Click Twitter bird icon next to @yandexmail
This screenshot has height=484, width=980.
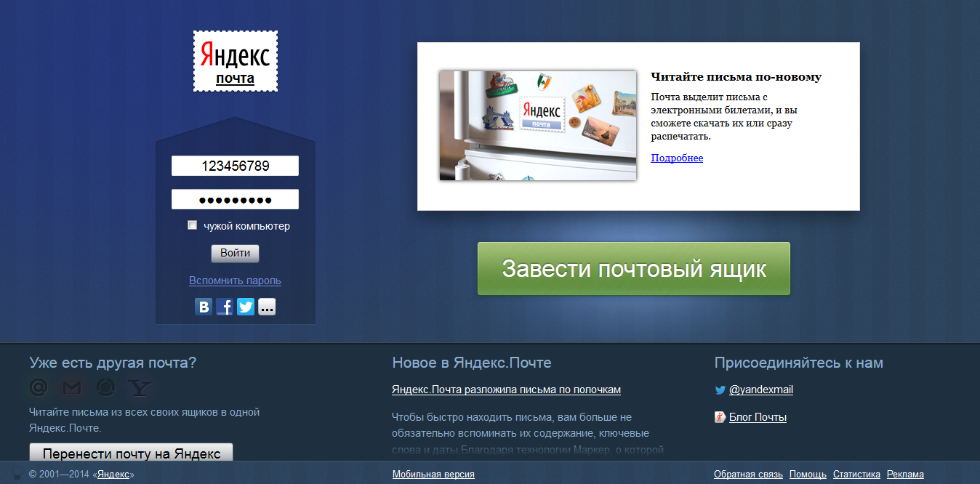[x=720, y=390]
